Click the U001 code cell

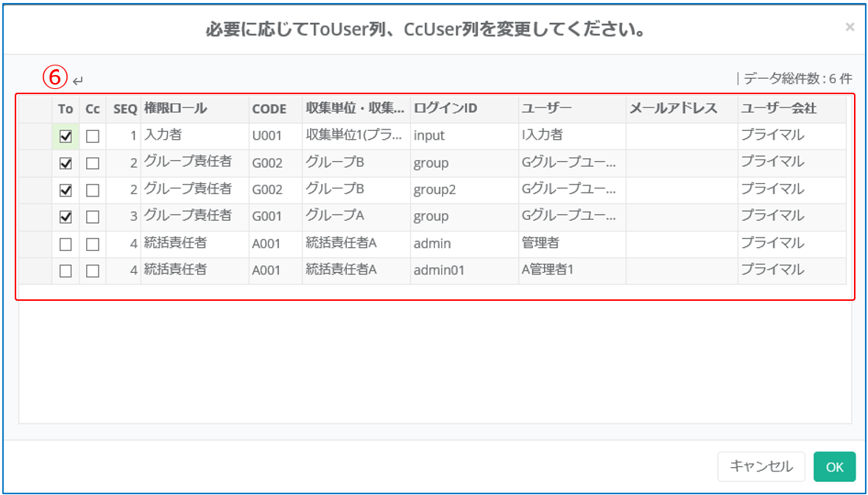(x=267, y=136)
